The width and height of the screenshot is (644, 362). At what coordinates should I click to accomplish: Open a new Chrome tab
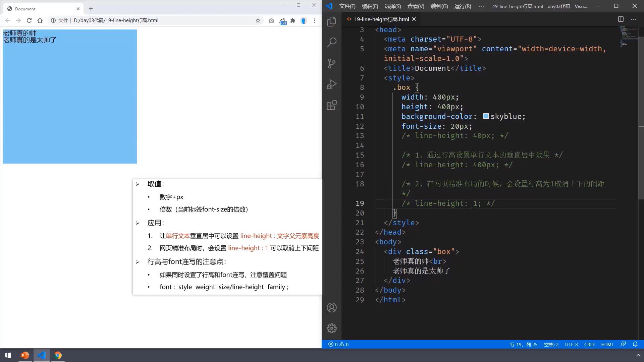[x=91, y=9]
